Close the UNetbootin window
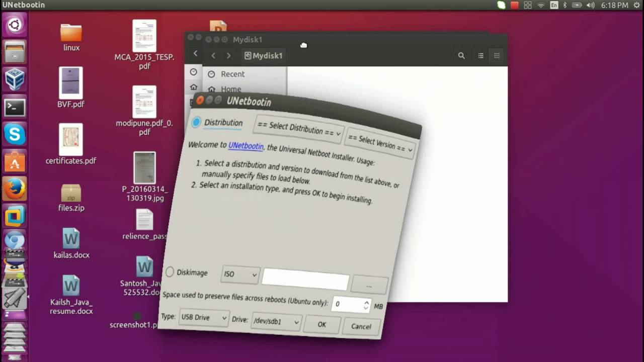Screen dimensions: 644x362 tap(200, 101)
